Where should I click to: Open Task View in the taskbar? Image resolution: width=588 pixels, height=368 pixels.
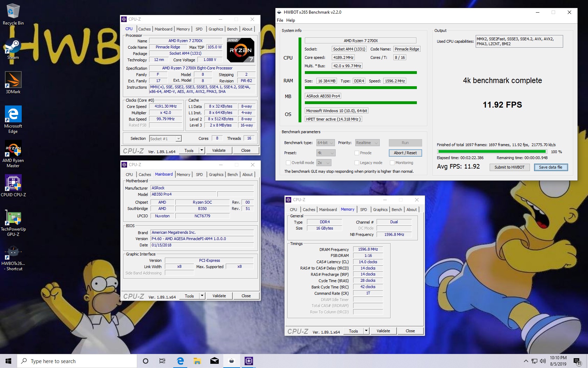[162, 361]
